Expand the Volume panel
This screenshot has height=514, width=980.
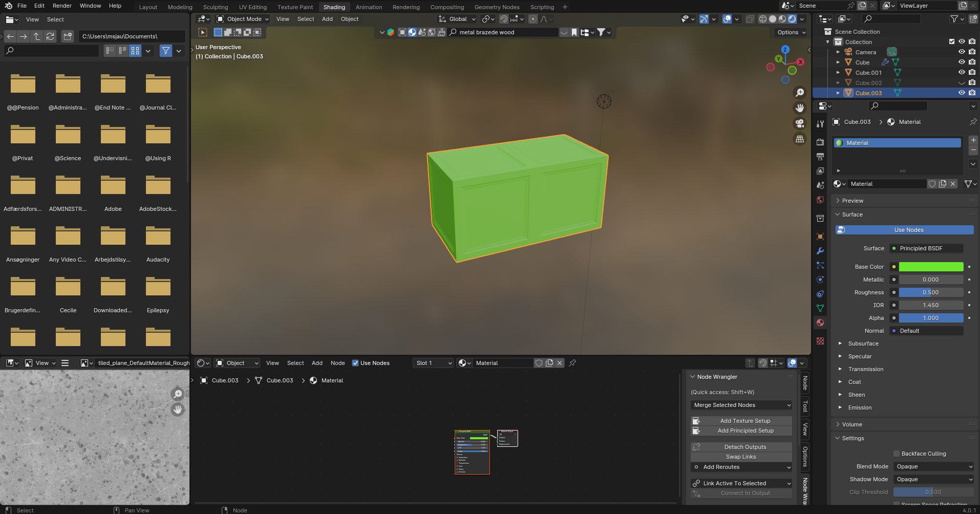point(852,424)
